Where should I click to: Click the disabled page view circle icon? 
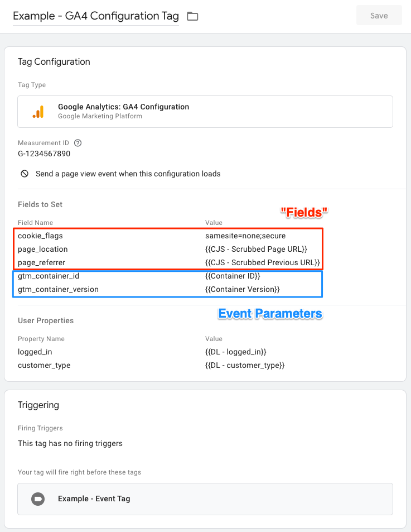25,174
